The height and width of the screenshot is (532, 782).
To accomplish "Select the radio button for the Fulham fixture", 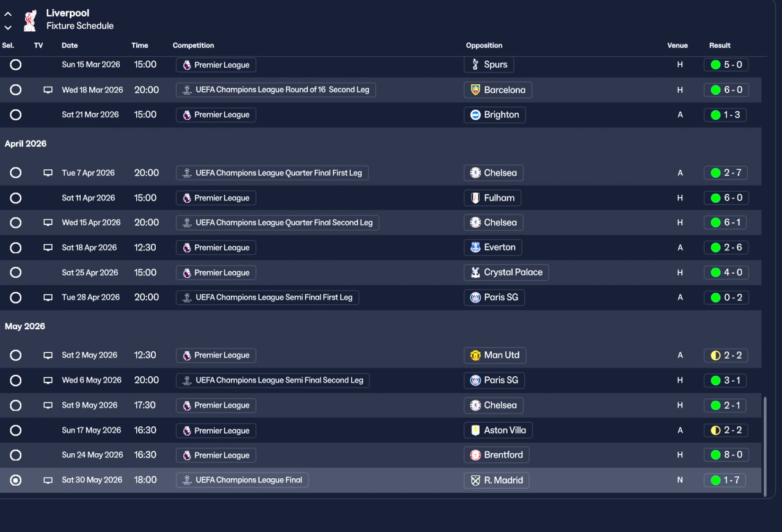I will pyautogui.click(x=16, y=198).
